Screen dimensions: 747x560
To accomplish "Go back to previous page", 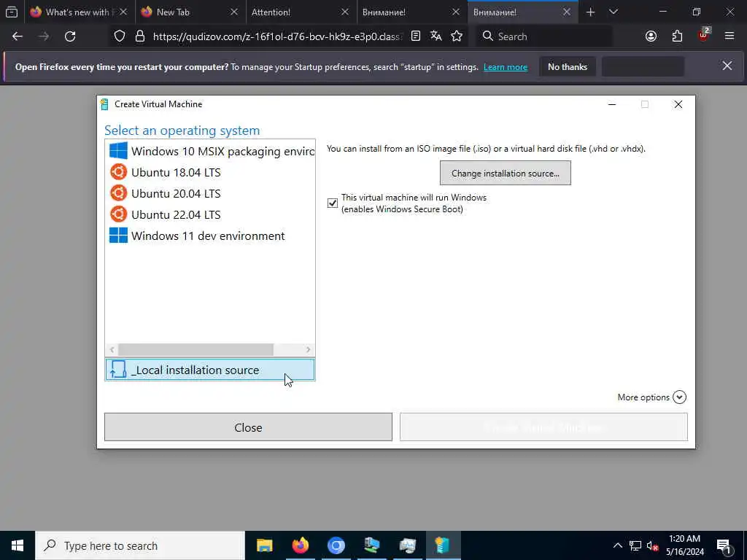I will point(18,36).
